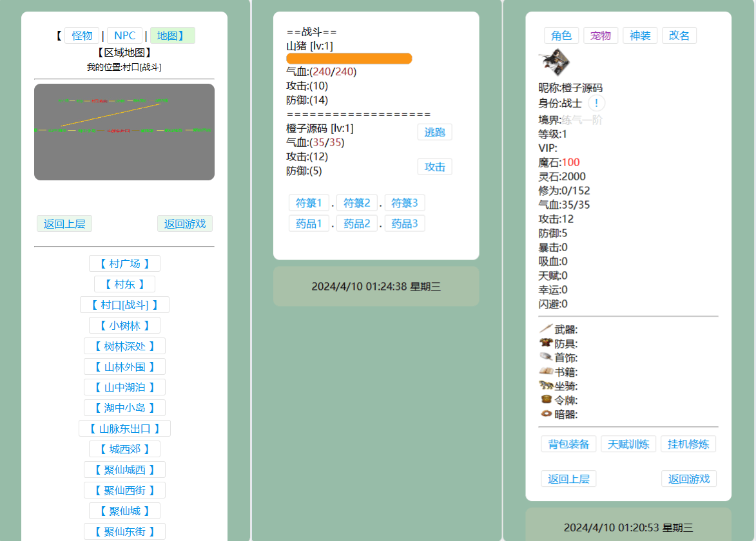The width and height of the screenshot is (756, 541).
Task: Click the armor icon next to 防具
Action: pyautogui.click(x=545, y=343)
